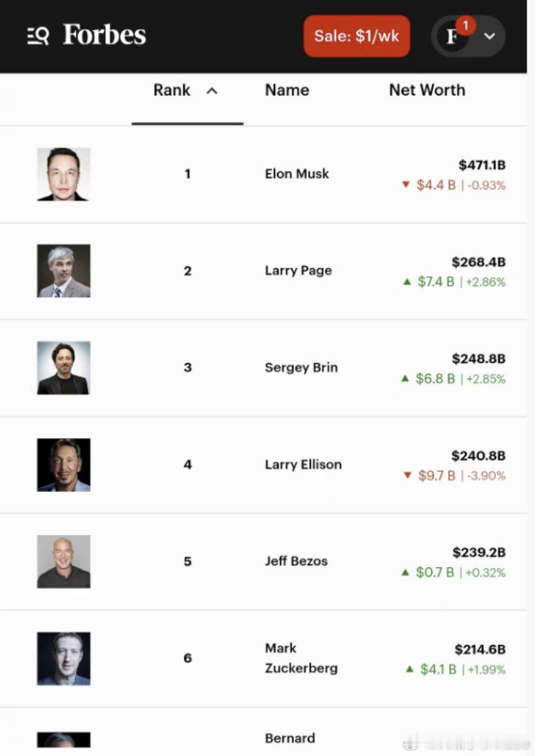The image size is (535, 756).
Task: Open the rank 6 profile photo
Action: pyautogui.click(x=64, y=659)
